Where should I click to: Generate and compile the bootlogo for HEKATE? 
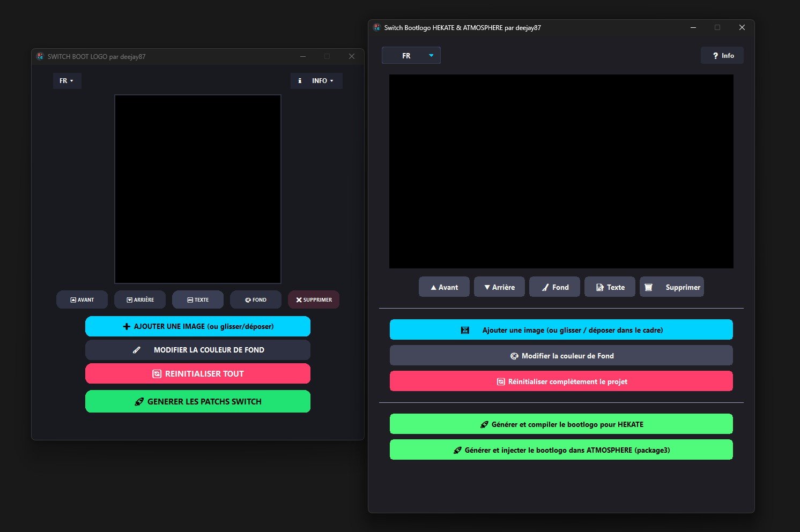[x=561, y=424]
